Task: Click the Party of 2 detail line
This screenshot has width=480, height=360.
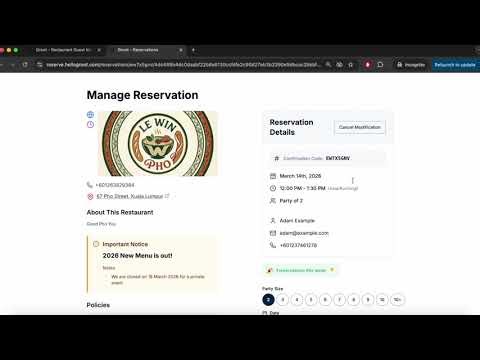Action: click(291, 201)
